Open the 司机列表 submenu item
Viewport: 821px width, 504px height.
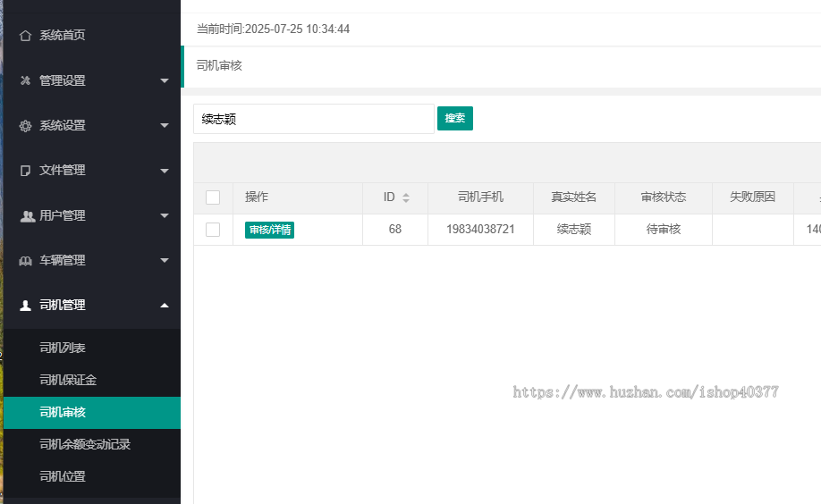tap(92, 348)
